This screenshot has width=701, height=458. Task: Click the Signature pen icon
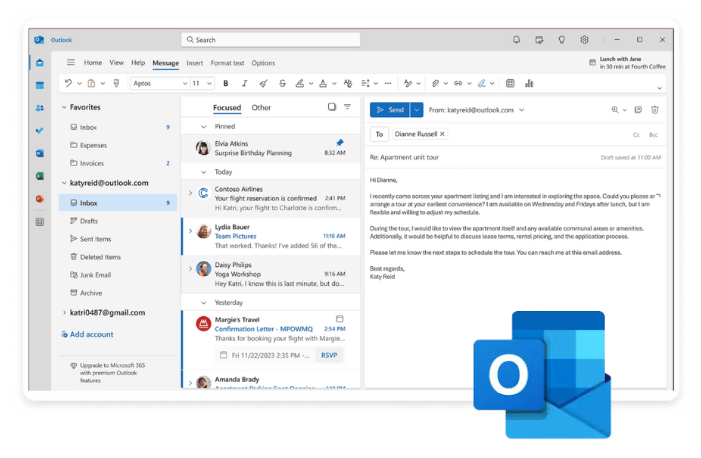481,83
